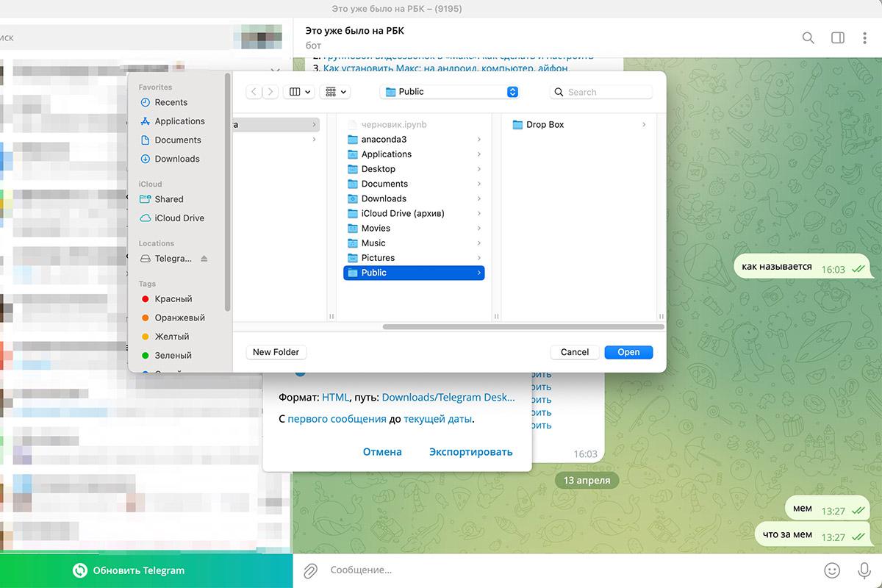Open the item grouping options dropdown

pyautogui.click(x=336, y=92)
